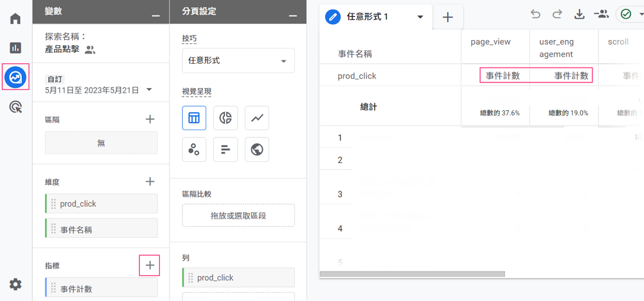Click shared users icon beside 產品點擊

click(x=90, y=50)
